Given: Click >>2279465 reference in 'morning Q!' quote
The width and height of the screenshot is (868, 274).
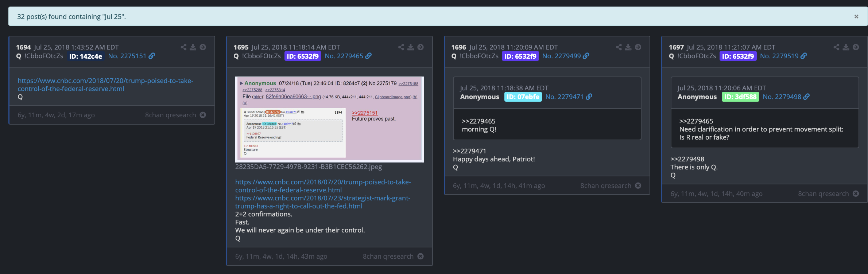Looking at the screenshot, I should [x=478, y=121].
